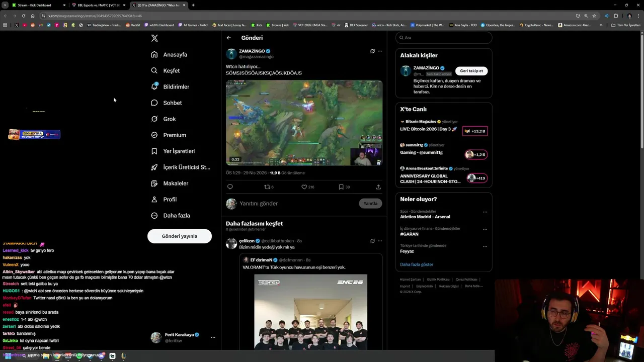The width and height of the screenshot is (644, 362).
Task: Open İçerik Üreticisi studio item
Action: point(181,167)
